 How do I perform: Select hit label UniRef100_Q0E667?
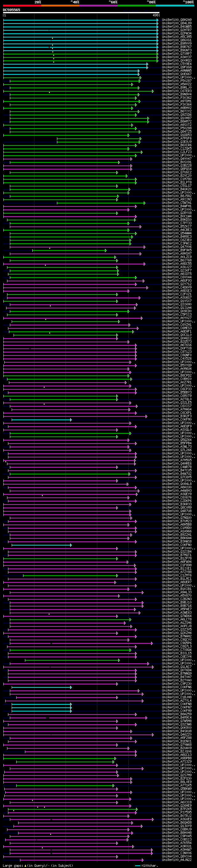click(x=177, y=74)
